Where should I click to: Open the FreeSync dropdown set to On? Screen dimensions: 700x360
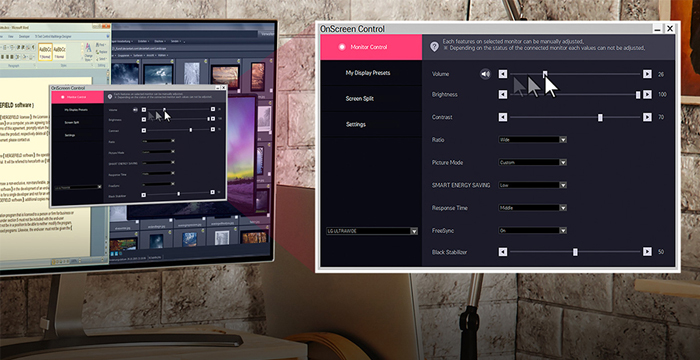533,230
